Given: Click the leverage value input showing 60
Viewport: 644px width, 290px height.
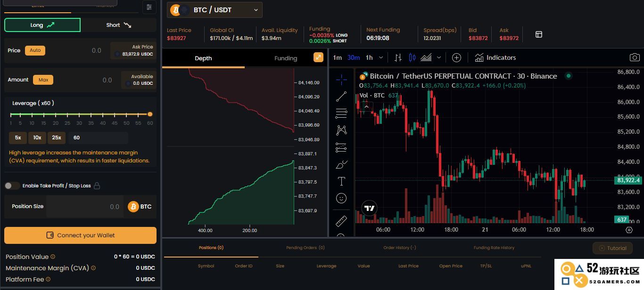Looking at the screenshot, I should pos(98,138).
